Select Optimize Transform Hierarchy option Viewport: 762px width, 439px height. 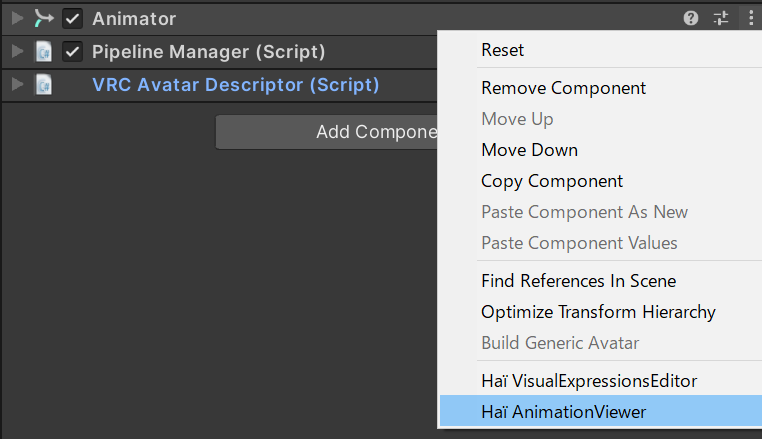pos(598,312)
